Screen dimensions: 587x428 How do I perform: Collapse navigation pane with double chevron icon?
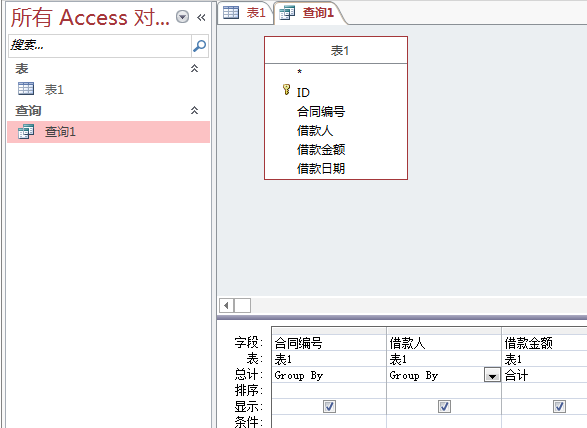[201, 17]
